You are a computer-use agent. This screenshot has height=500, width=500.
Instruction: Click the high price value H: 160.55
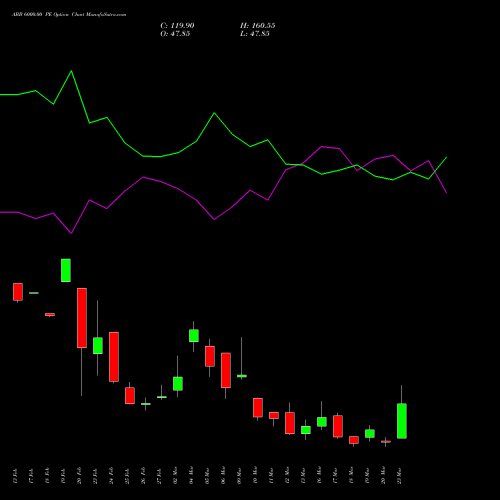[x=258, y=26]
